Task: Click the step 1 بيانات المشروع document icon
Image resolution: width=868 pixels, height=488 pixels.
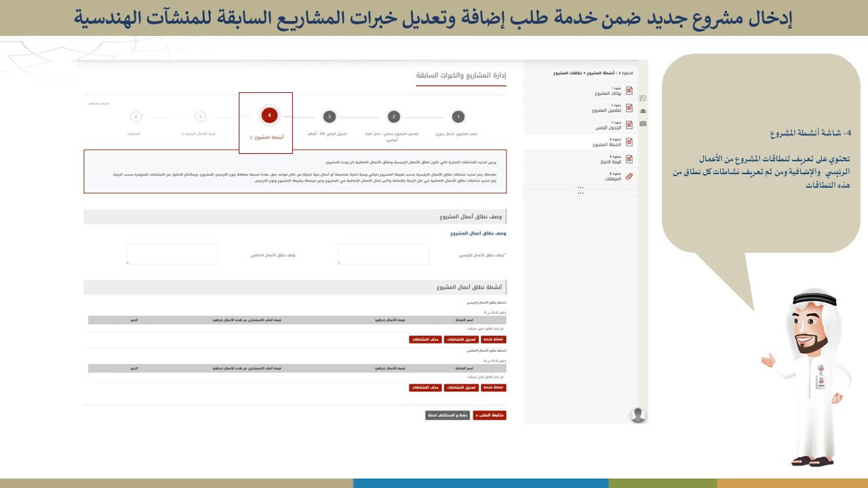Action: click(629, 91)
